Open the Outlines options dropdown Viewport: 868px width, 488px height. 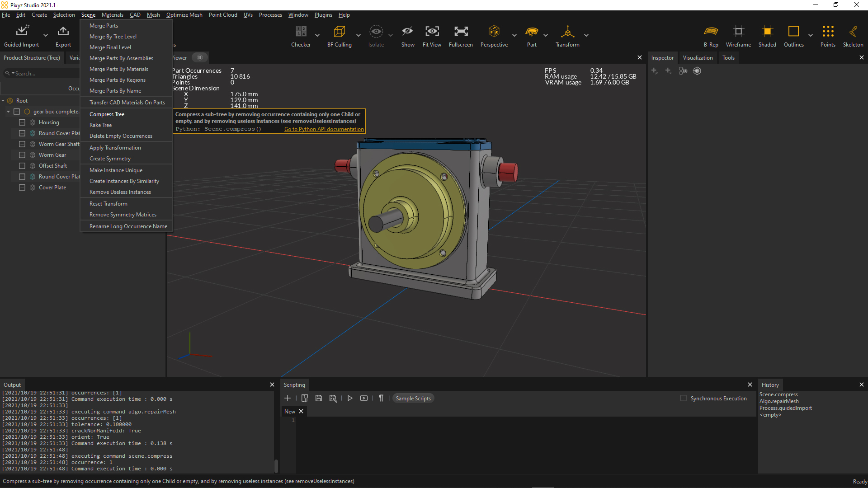pos(810,35)
